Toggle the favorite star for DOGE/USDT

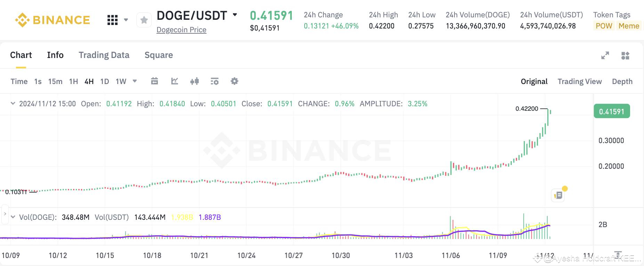(x=144, y=20)
